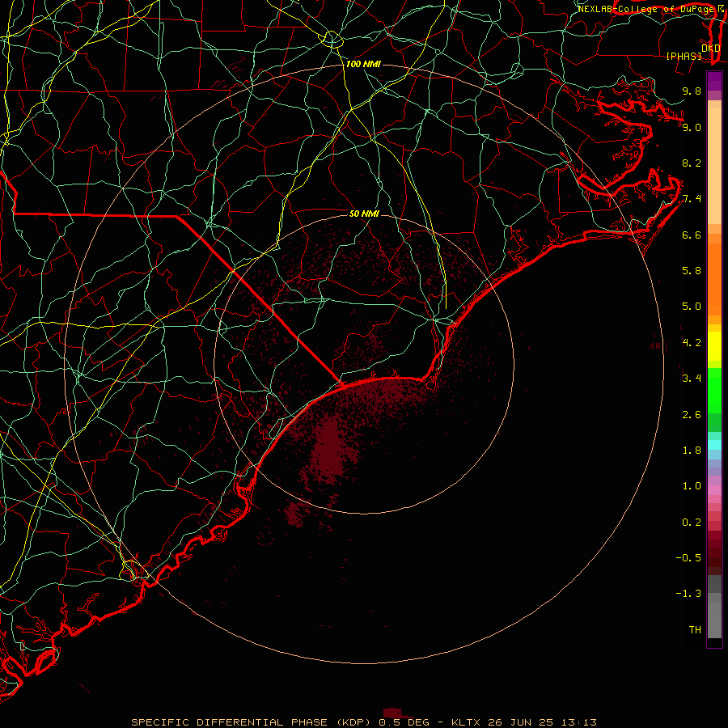Click the purple top segment of colorbar

[714, 81]
